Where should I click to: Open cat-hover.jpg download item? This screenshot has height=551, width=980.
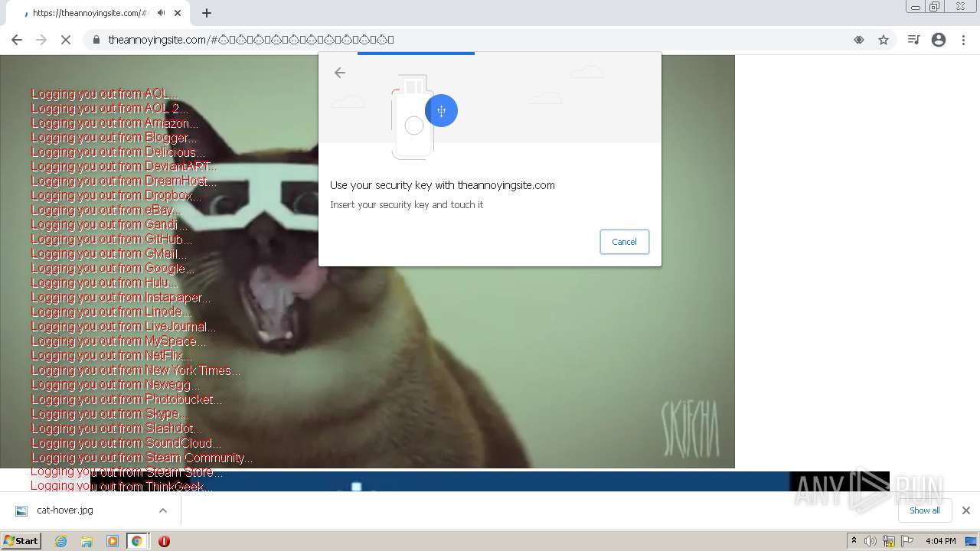[65, 510]
